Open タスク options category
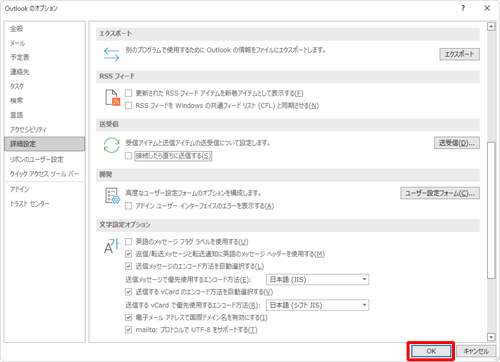 [x=45, y=86]
